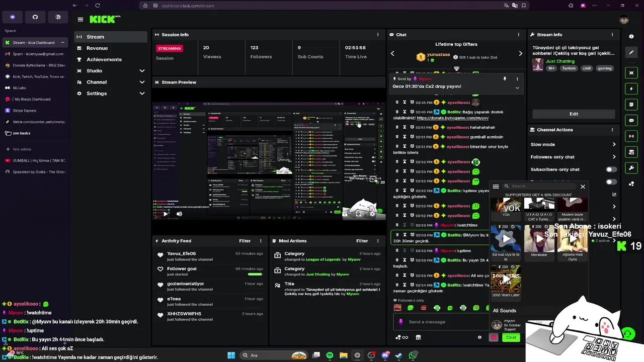Open the Kick hamburger sidebar menu

(80, 20)
